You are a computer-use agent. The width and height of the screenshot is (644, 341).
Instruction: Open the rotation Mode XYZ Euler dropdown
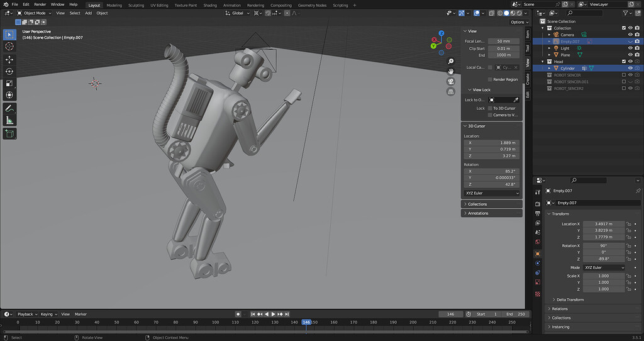click(604, 267)
